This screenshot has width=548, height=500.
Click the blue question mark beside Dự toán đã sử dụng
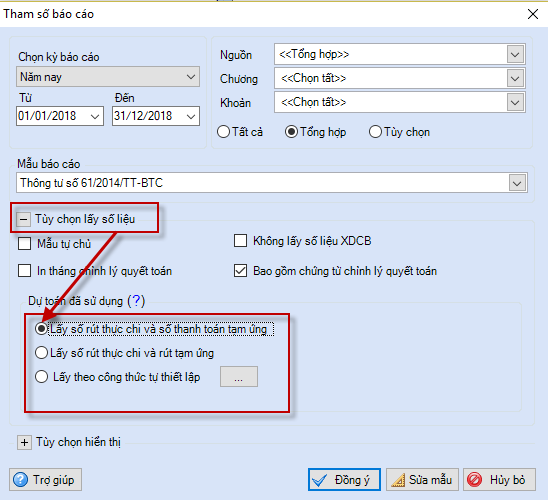point(136,301)
